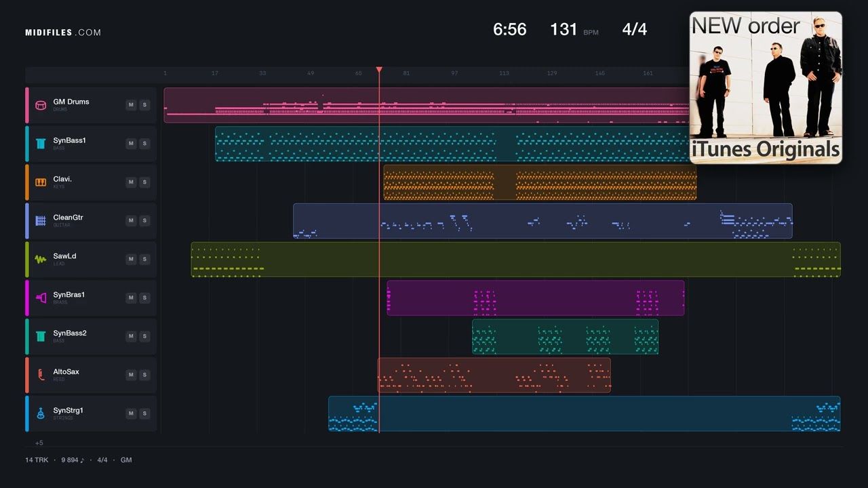Screen dimensions: 868x488
Task: Solo the SawLd track
Action: (x=144, y=260)
